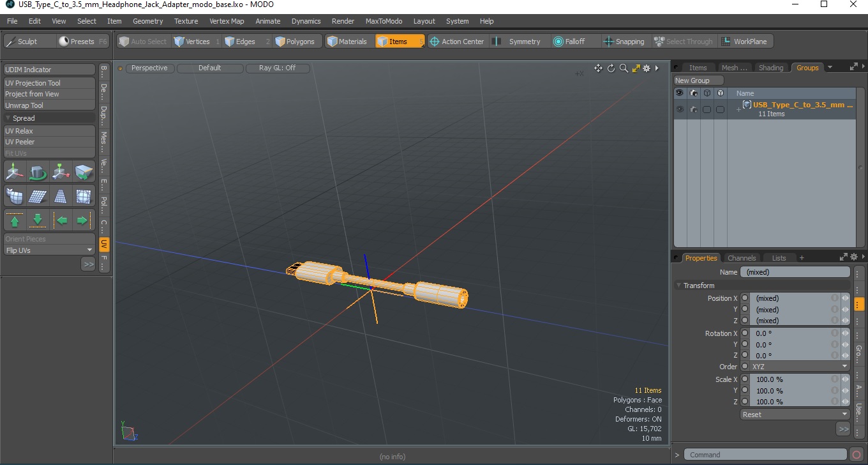Open the Presets browser
The width and height of the screenshot is (868, 465).
[x=83, y=42]
